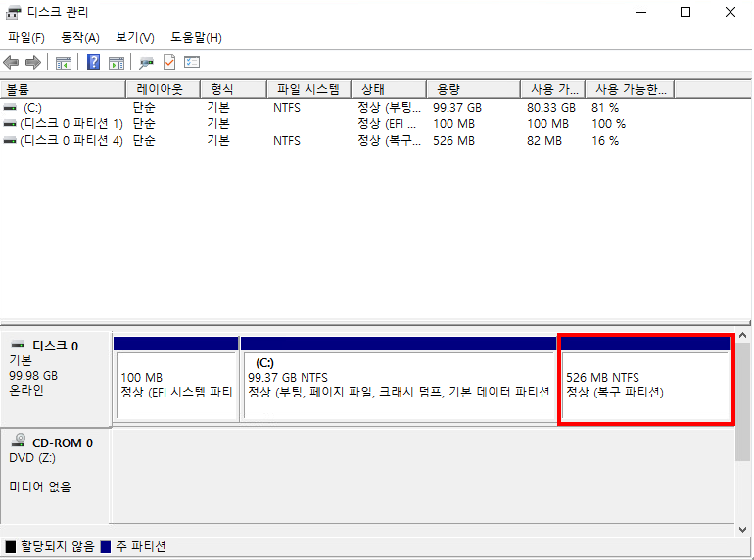Click the 81 % free percentage cell

click(x=605, y=107)
